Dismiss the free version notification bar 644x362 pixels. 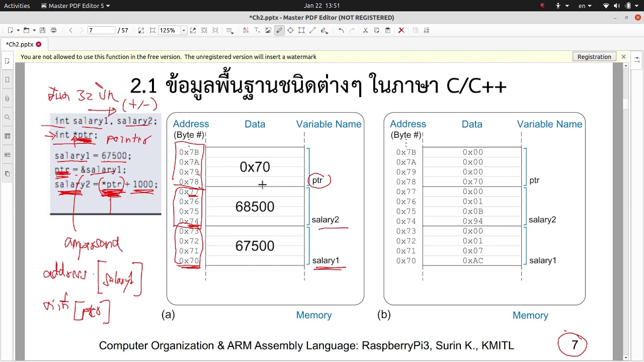[x=623, y=57]
